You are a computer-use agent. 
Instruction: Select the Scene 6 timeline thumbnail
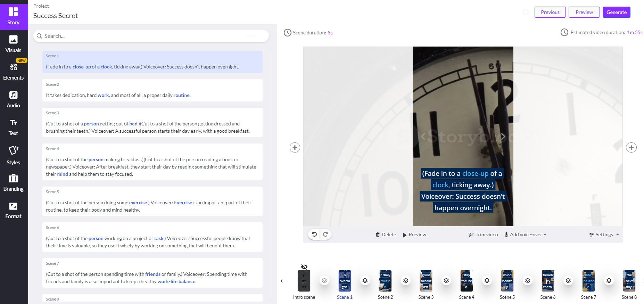(548, 281)
